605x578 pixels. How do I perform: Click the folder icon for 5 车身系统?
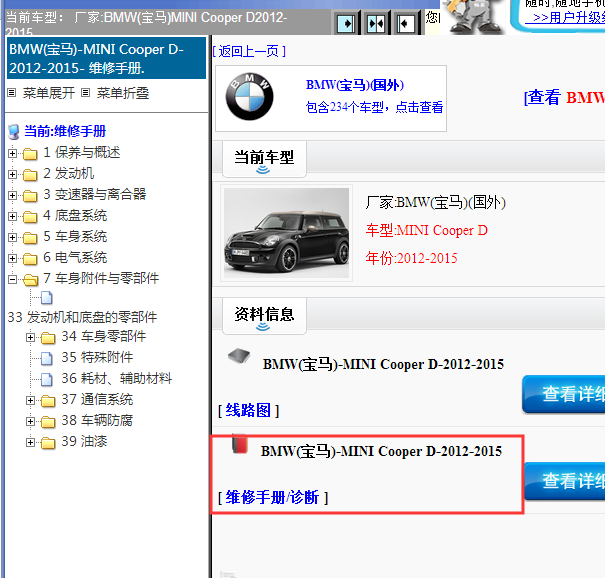[30, 238]
